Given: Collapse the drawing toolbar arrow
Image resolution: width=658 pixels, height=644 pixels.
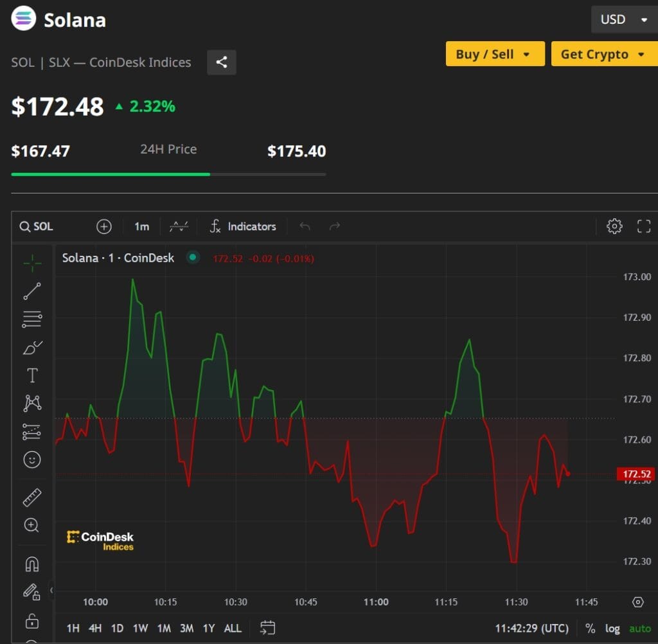Looking at the screenshot, I should pos(51,590).
